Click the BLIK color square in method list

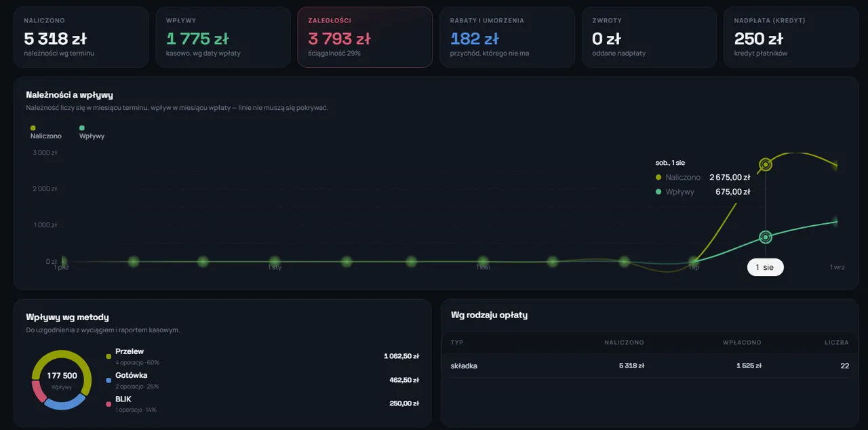tap(108, 404)
